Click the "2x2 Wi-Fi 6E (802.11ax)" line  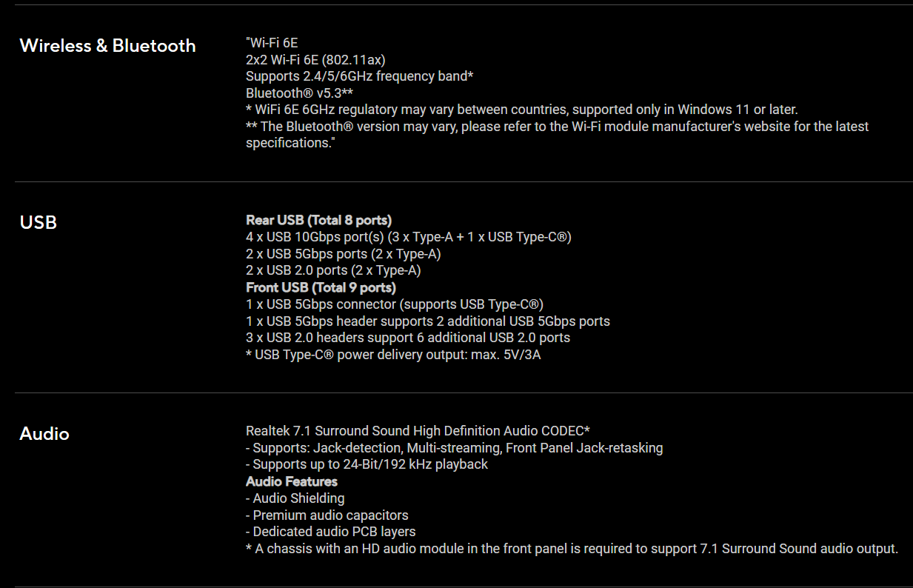[315, 59]
